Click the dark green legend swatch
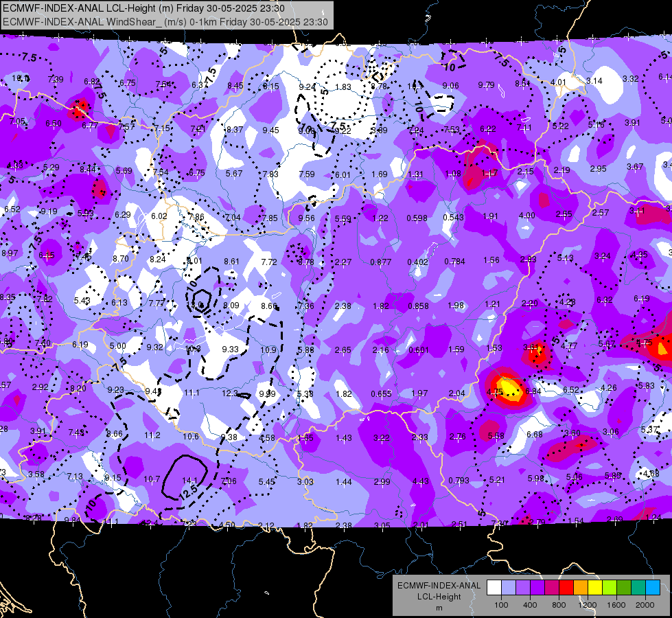The width and height of the screenshot is (672, 618). (623, 588)
